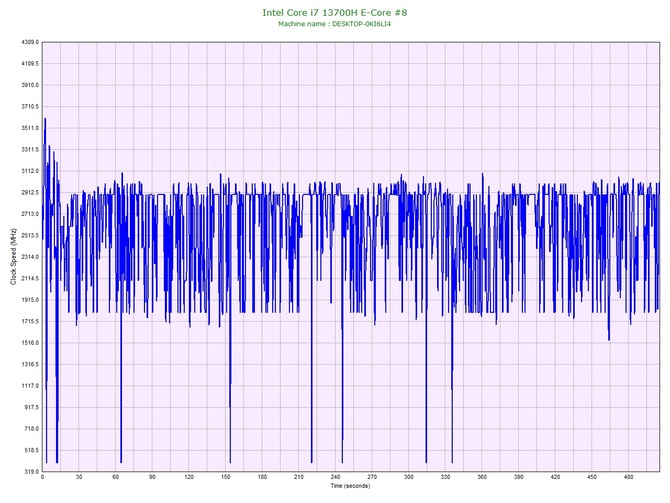The width and height of the screenshot is (670, 503).
Task: Click the 1316.5 y-axis value
Action: pyautogui.click(x=30, y=365)
